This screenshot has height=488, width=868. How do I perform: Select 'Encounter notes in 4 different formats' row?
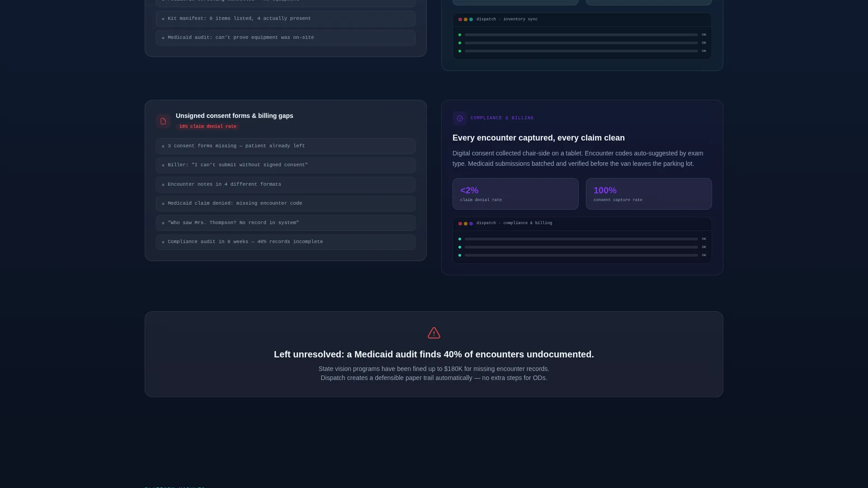pyautogui.click(x=286, y=184)
